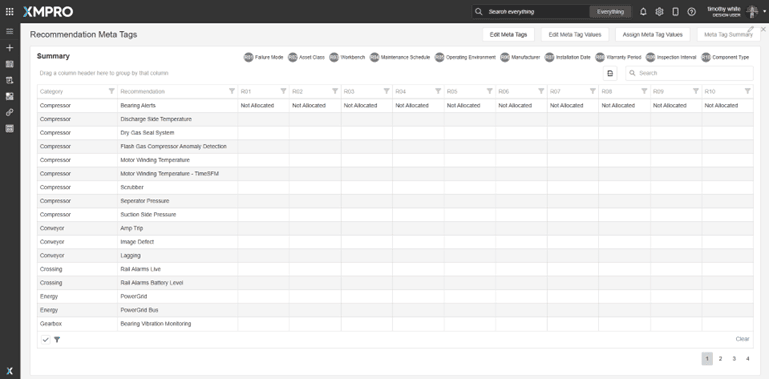This screenshot has height=379, width=769.
Task: Sort by Recommendation column header
Action: [143, 92]
